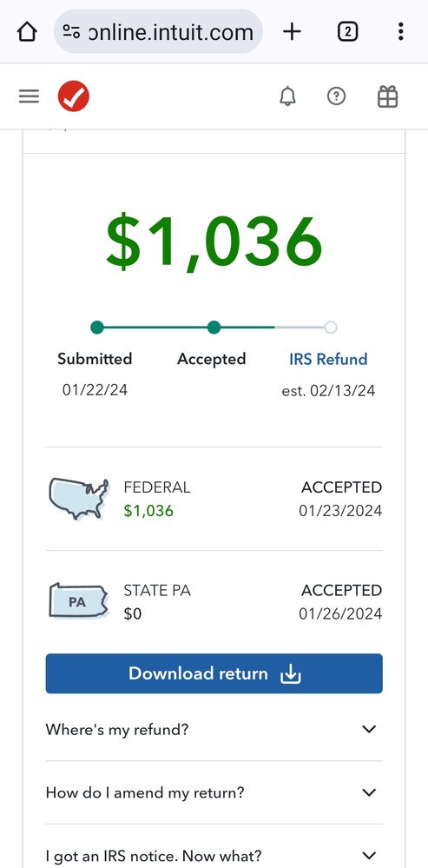Open the browser three-dot menu
Screen dimensions: 428x868
tap(400, 31)
